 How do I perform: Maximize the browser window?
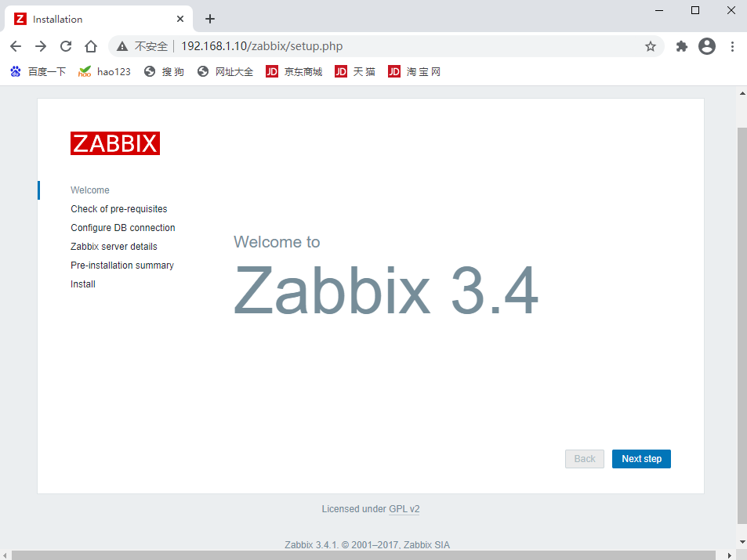coord(695,10)
